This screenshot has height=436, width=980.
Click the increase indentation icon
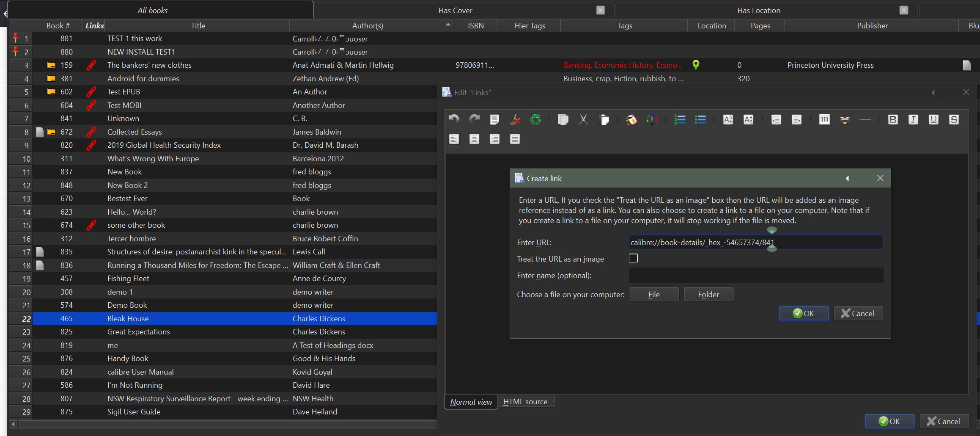(776, 120)
